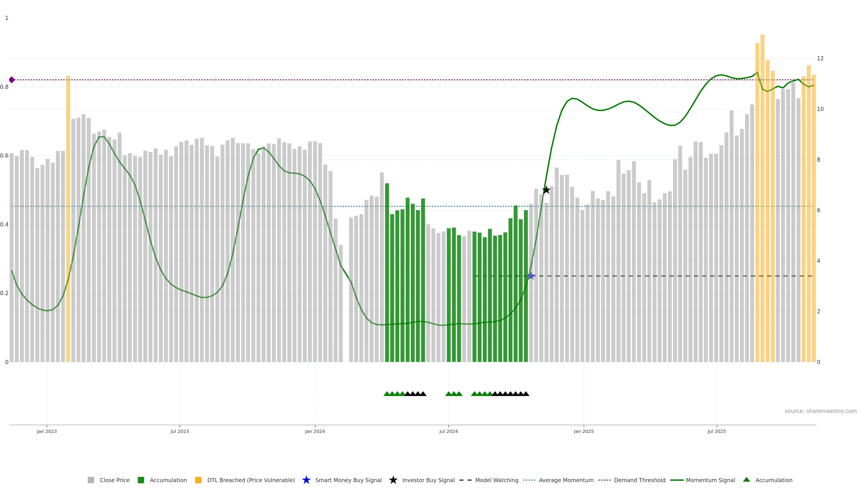Screen dimensions: 868x488
Task: Click the purple diamond Demand Threshold marker
Action: point(12,80)
